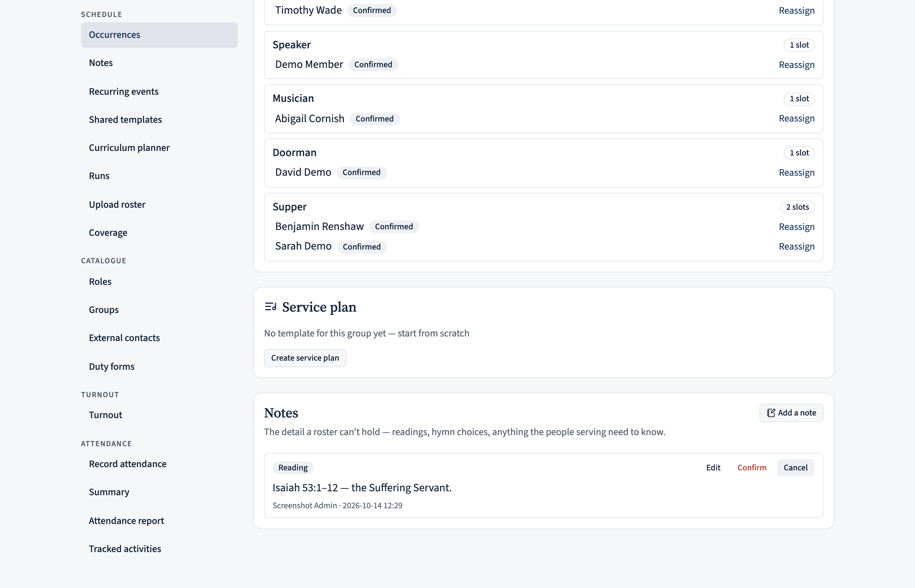Click the Musician role heading

(293, 99)
